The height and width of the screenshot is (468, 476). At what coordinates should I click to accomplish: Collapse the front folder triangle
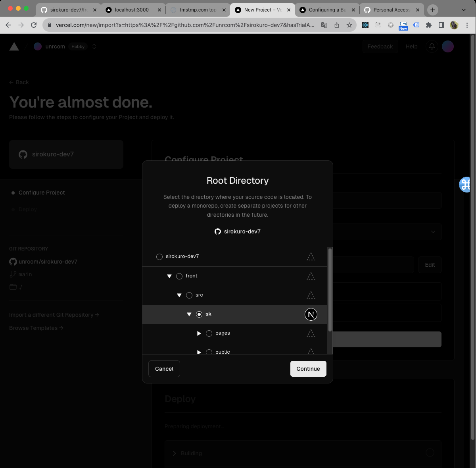tap(169, 276)
